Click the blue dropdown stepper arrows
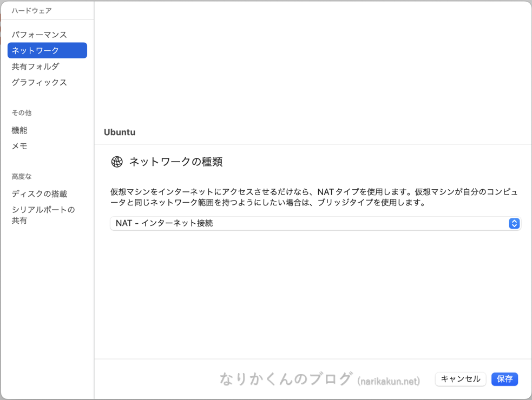 click(514, 223)
